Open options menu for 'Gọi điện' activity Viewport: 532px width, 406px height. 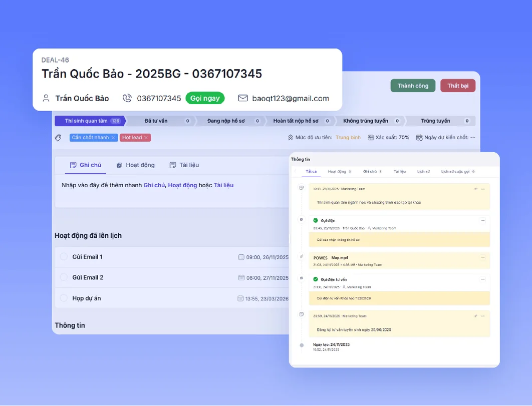[483, 220]
